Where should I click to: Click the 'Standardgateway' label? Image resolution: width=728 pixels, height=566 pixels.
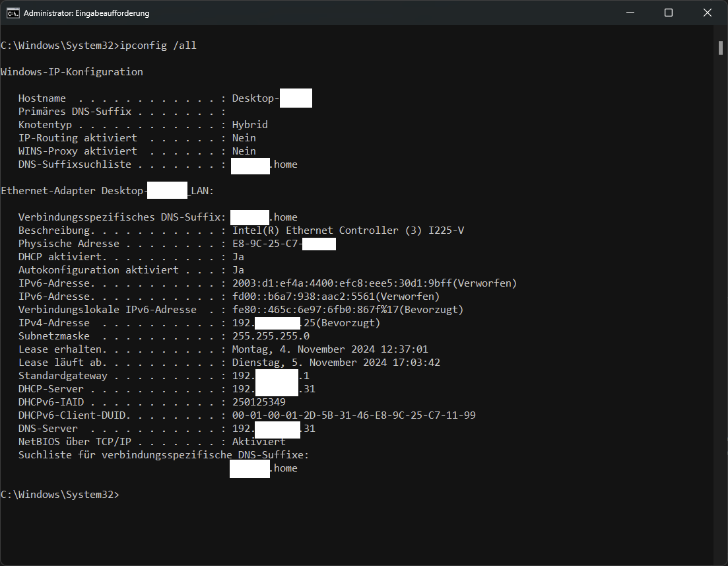point(63,376)
